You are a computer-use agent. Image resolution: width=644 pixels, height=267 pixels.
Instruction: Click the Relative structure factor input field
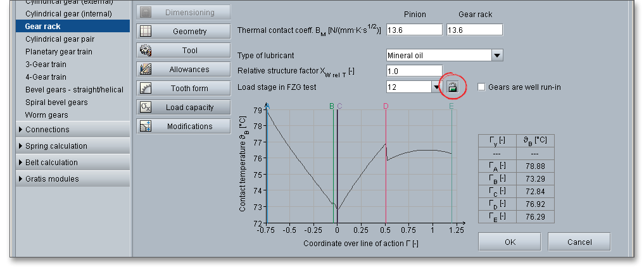tap(414, 71)
